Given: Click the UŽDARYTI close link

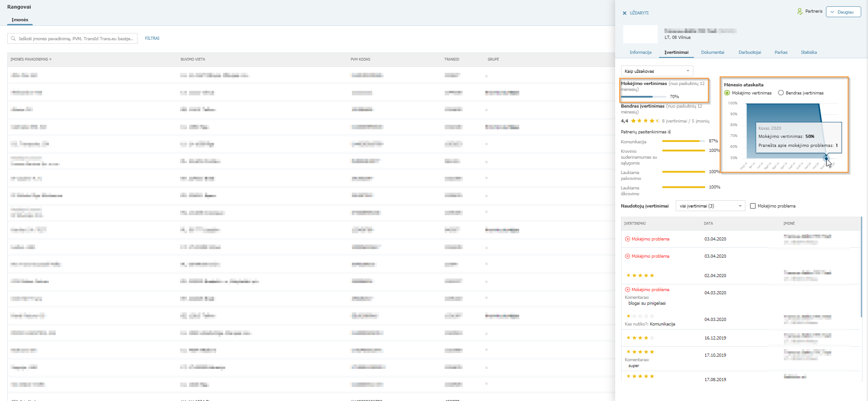Looking at the screenshot, I should (639, 13).
